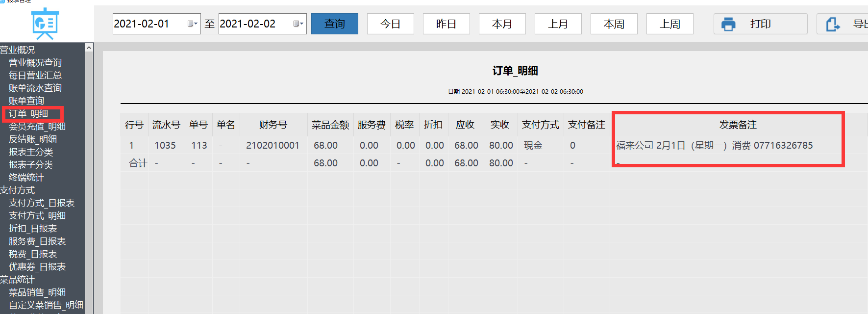
Task: Click the 单号 column header
Action: [x=198, y=125]
